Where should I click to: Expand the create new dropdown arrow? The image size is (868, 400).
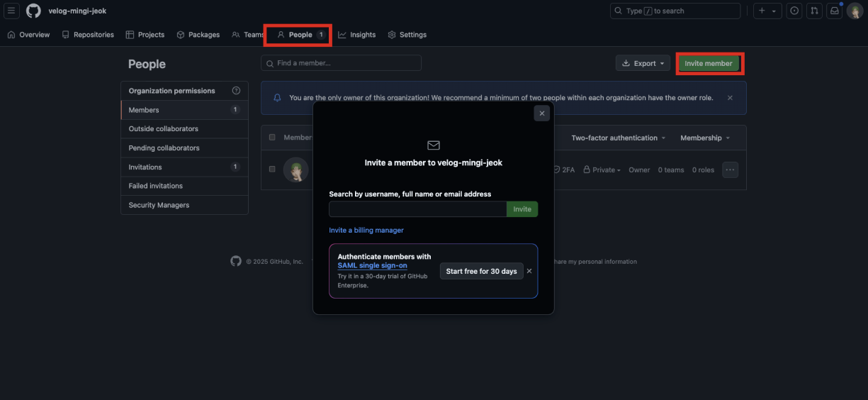[774, 11]
